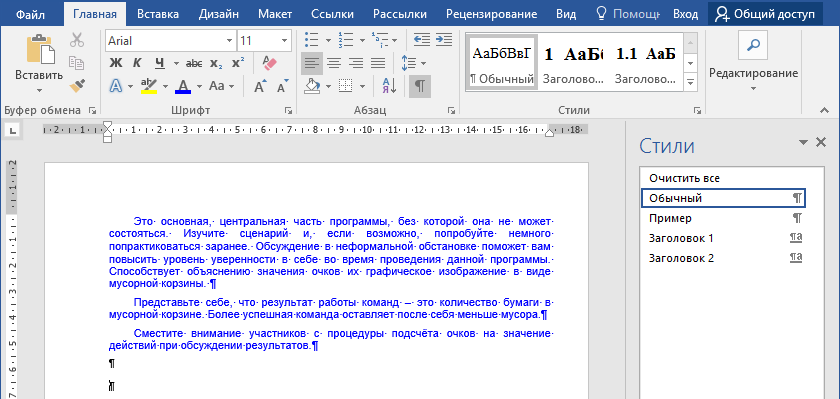
Task: Click the Shading paint bucket icon
Action: coord(312,86)
